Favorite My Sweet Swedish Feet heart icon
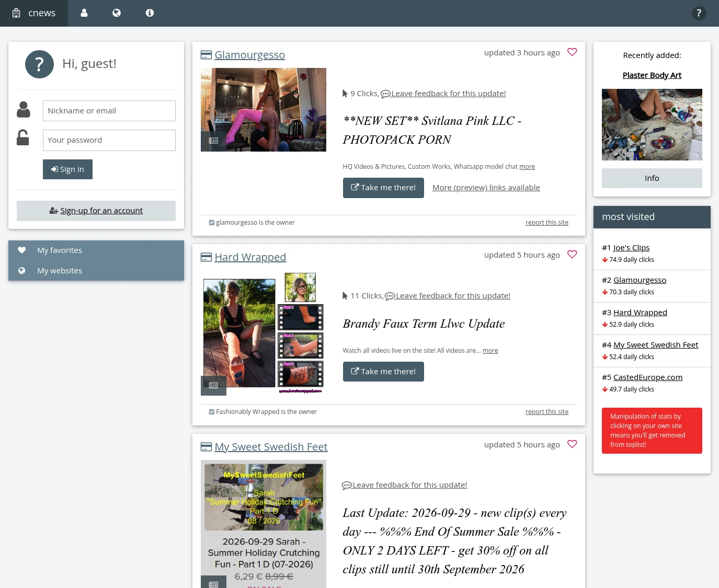Image resolution: width=719 pixels, height=588 pixels. pyautogui.click(x=572, y=444)
